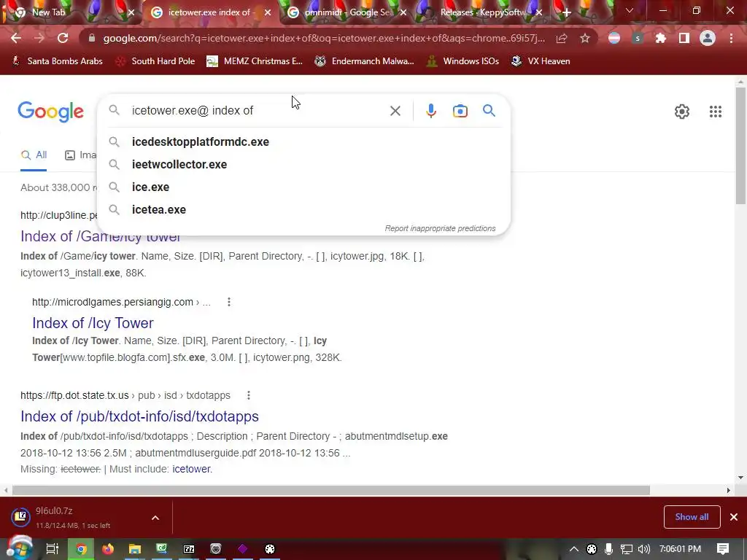The width and height of the screenshot is (747, 560).
Task: Submit search with the blue magnifier
Action: click(x=489, y=111)
